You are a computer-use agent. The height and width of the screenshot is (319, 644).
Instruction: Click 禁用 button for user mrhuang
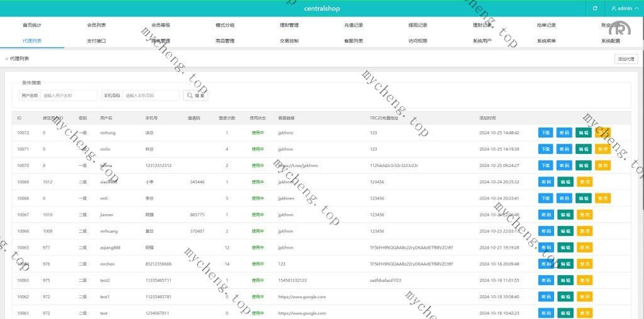tap(585, 230)
